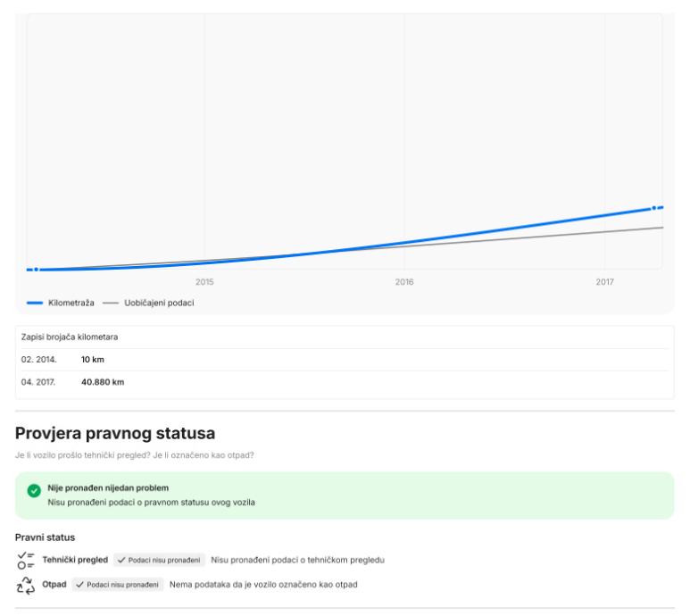Select the 04. 2017. odometer record row
The height and width of the screenshot is (616, 690).
[x=345, y=382]
